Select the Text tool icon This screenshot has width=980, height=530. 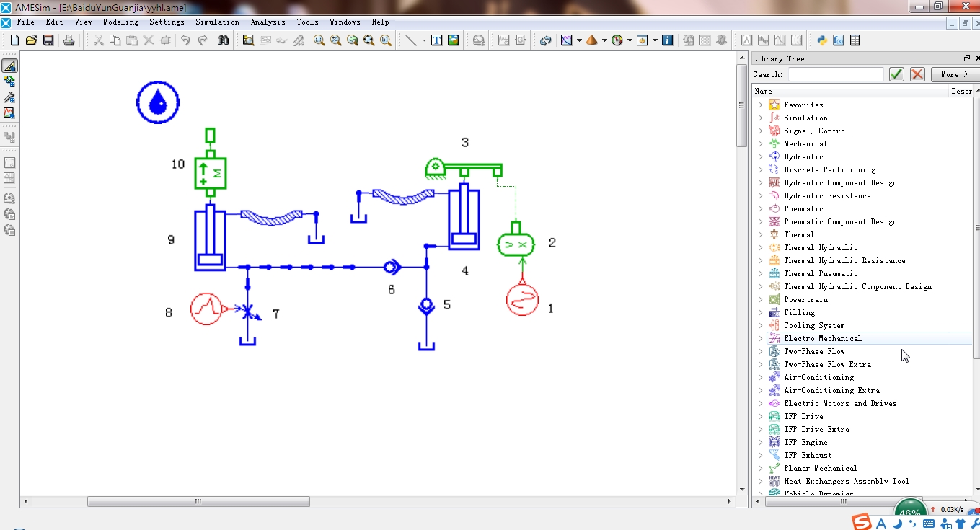point(436,40)
